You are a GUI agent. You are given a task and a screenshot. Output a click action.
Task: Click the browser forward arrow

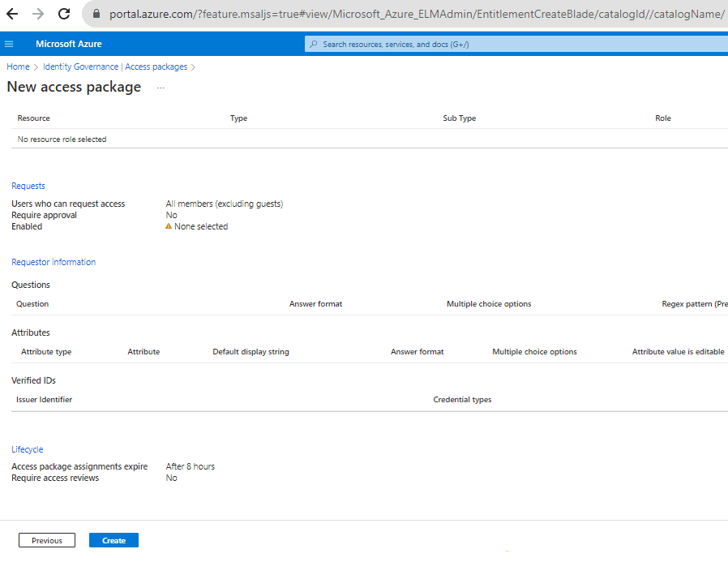coord(38,14)
